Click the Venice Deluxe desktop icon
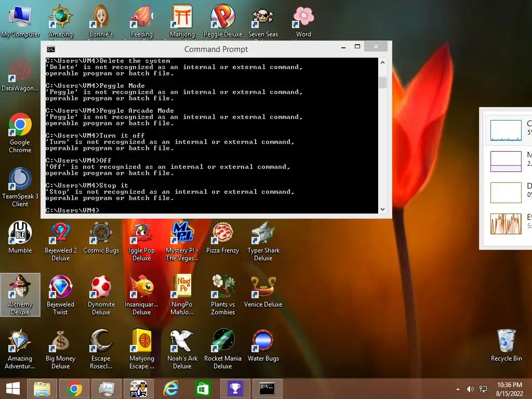 tap(263, 291)
